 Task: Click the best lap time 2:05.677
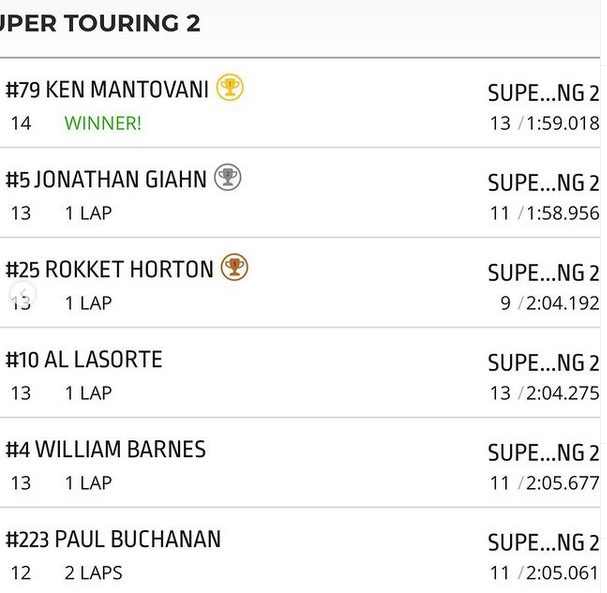(562, 483)
